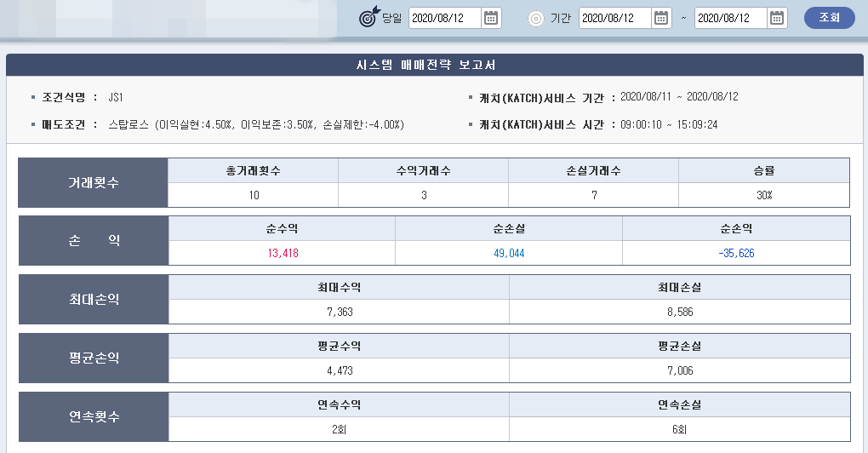Click the 수익거래수 column header
Image resolution: width=868 pixels, height=453 pixels.
[424, 170]
